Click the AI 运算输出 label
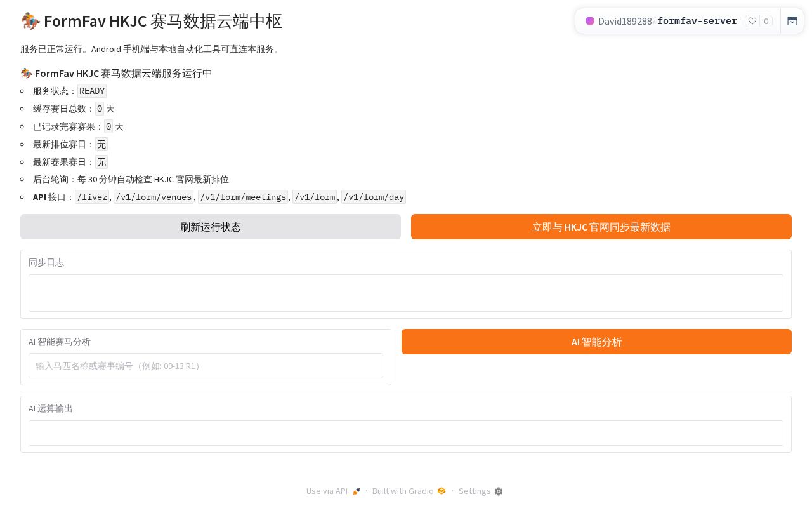This screenshot has height=508, width=812. pyautogui.click(x=51, y=408)
